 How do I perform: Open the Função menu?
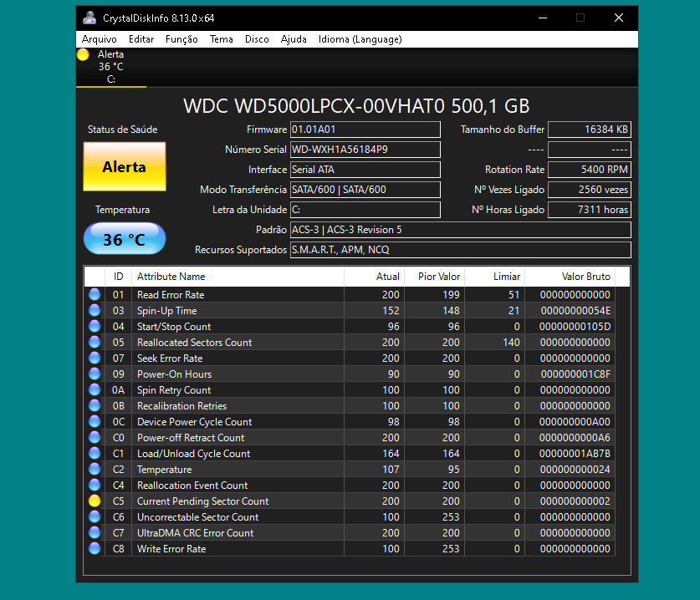[x=181, y=39]
